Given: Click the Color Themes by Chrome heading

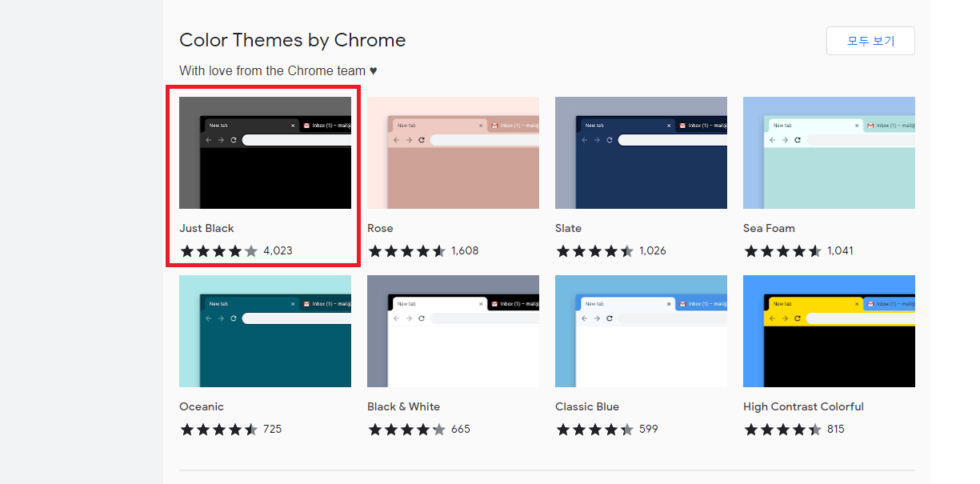Looking at the screenshot, I should 293,40.
